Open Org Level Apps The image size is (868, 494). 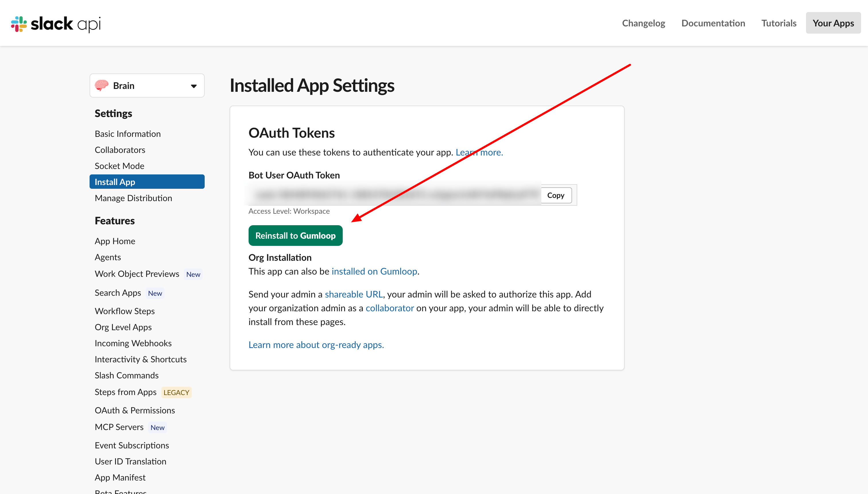point(123,327)
